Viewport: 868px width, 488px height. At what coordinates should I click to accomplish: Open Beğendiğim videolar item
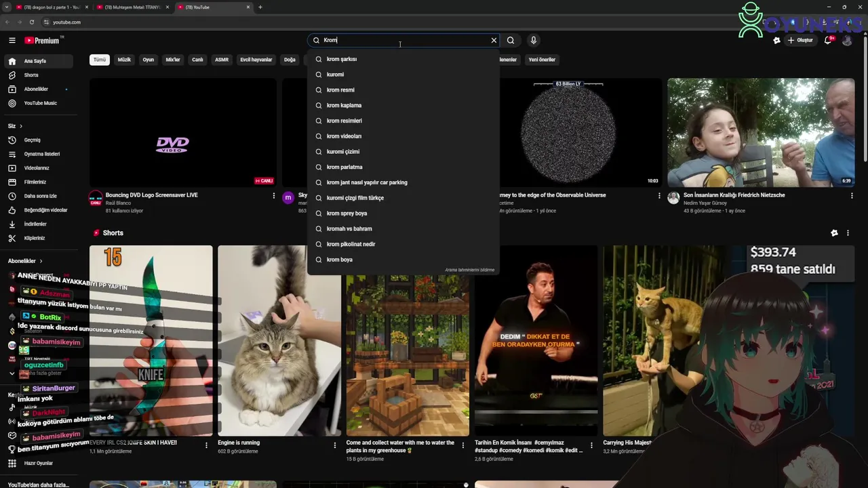[x=38, y=210]
